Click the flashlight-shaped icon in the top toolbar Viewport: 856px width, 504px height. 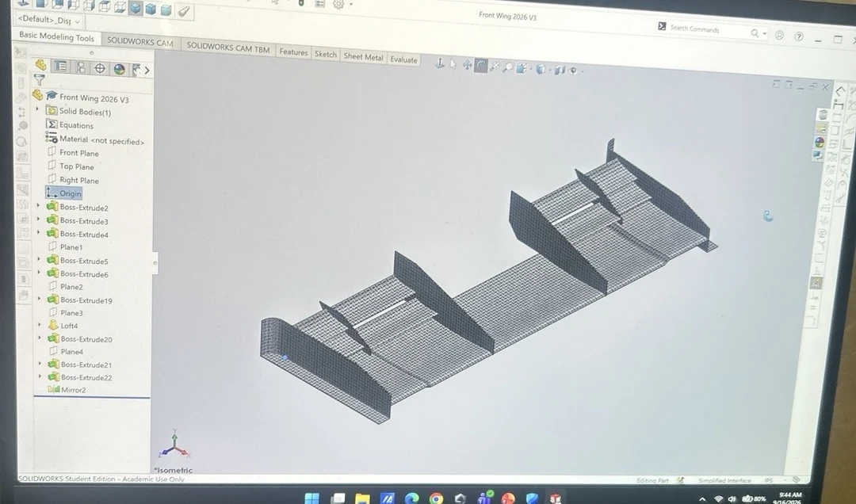[183, 10]
